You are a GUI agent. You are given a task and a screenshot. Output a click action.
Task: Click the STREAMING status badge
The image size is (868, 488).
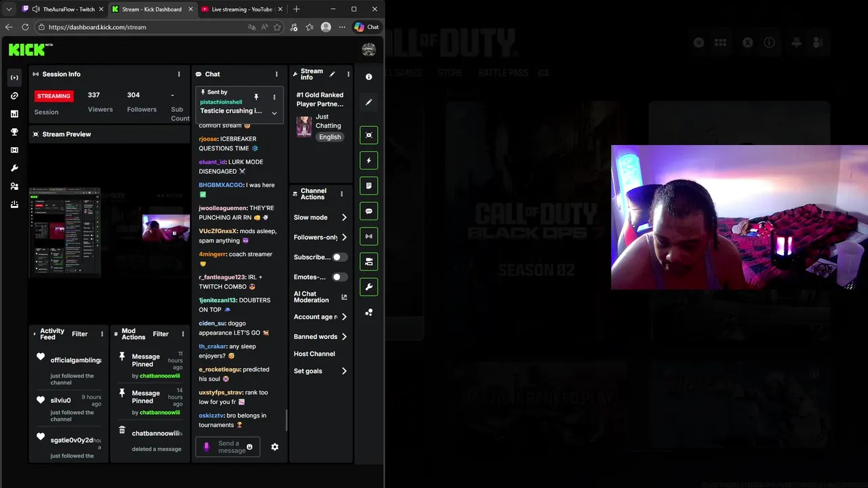pos(54,96)
